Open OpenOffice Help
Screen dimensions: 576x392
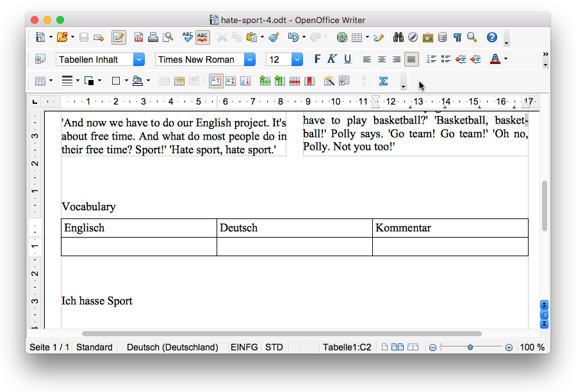pyautogui.click(x=492, y=37)
